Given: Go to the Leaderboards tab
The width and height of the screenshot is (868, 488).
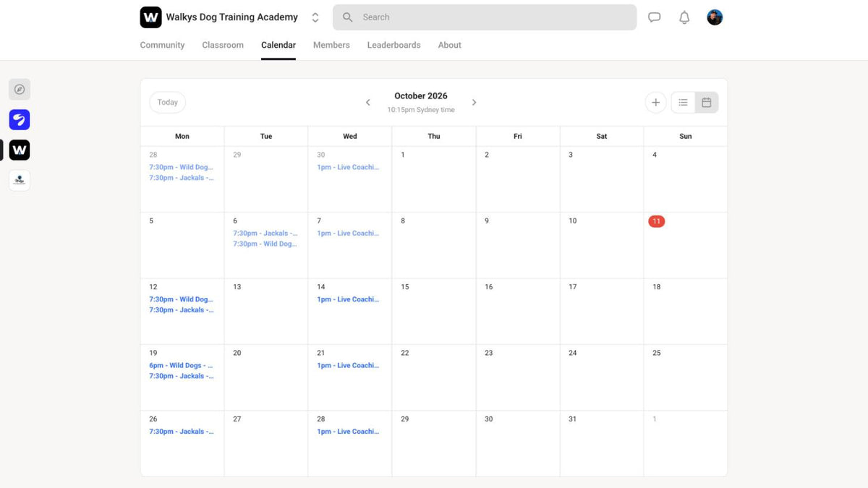Looking at the screenshot, I should [393, 45].
